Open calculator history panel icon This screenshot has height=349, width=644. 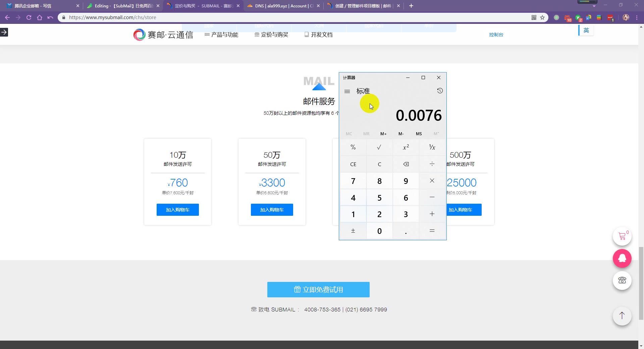coord(440,91)
